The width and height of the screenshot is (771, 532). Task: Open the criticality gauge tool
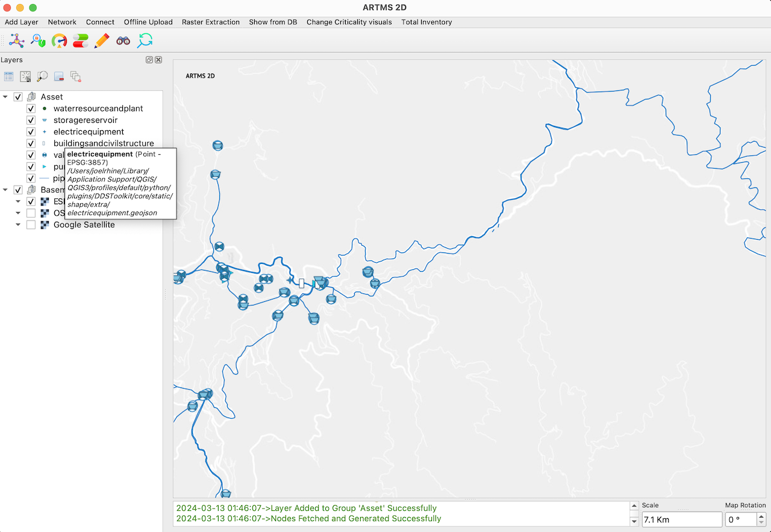59,41
